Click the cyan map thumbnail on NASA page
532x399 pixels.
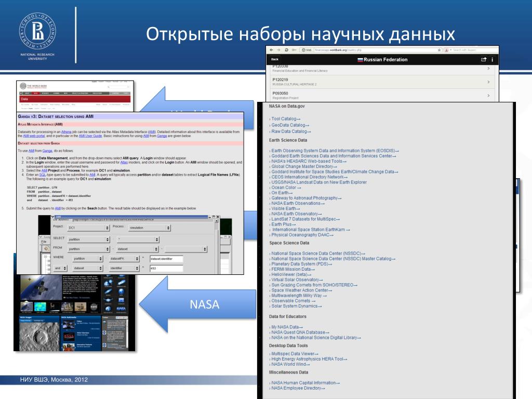pyautogui.click(x=40, y=307)
